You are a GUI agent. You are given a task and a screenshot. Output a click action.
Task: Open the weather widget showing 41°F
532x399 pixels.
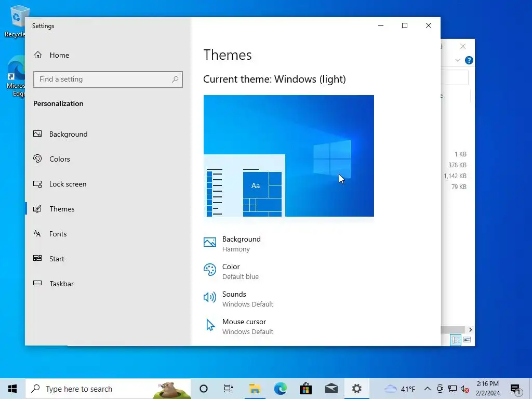(400, 389)
